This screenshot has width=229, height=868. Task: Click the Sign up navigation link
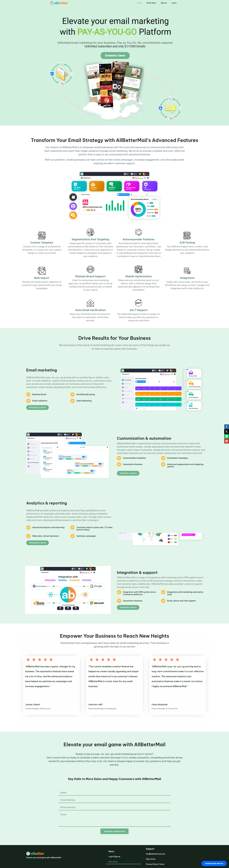164,3
